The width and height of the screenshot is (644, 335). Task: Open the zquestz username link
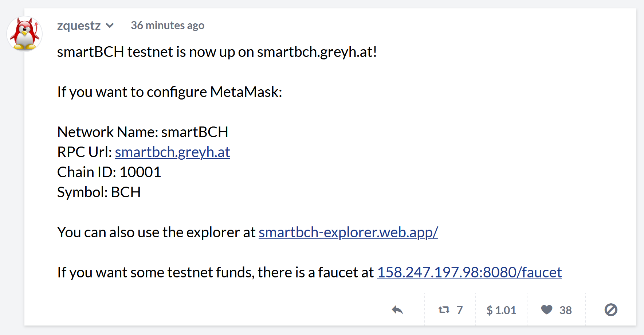pos(79,26)
